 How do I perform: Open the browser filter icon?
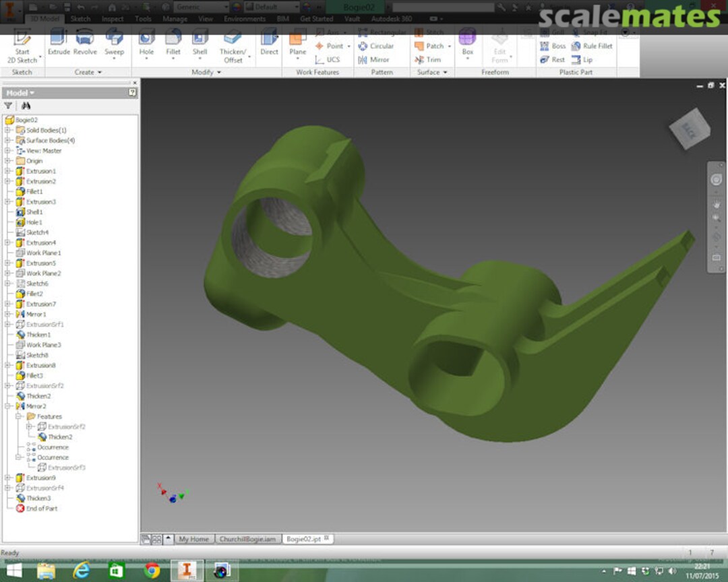tap(8, 106)
